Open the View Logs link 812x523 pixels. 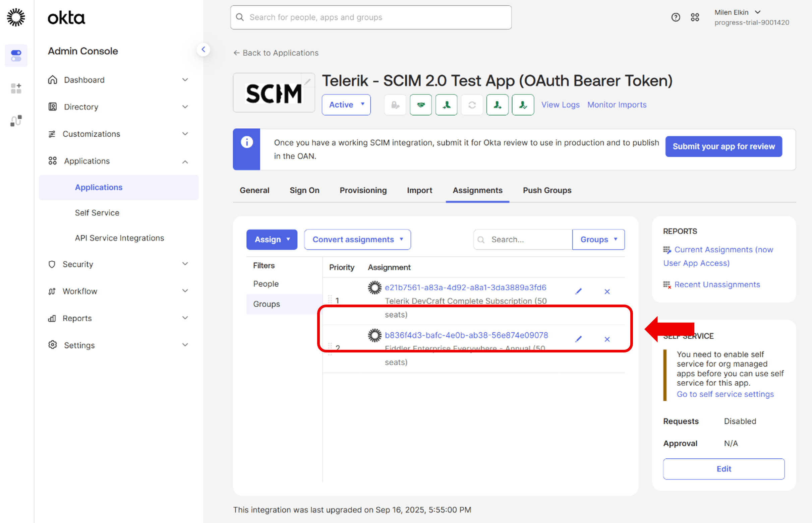[560, 105]
